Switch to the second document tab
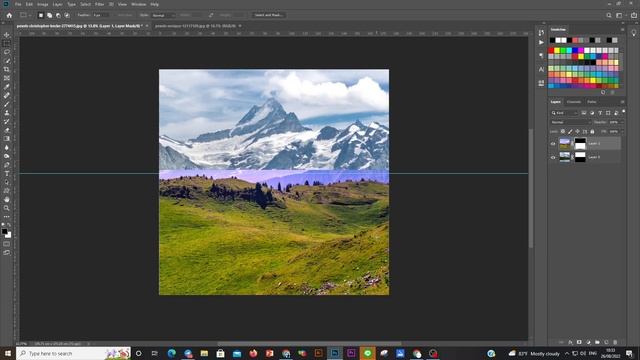Image resolution: width=640 pixels, height=360 pixels. [x=195, y=26]
